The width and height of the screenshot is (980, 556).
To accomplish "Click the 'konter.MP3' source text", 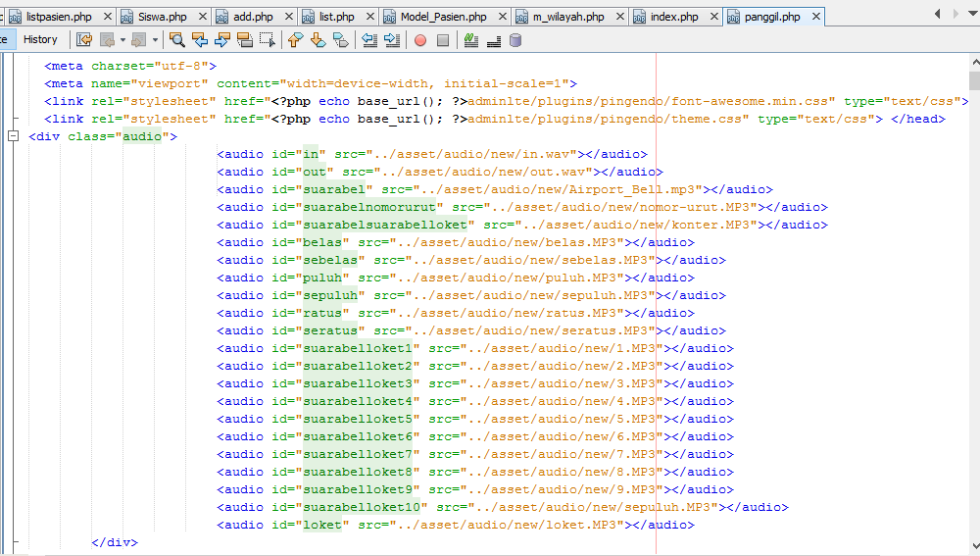I will tap(710, 225).
